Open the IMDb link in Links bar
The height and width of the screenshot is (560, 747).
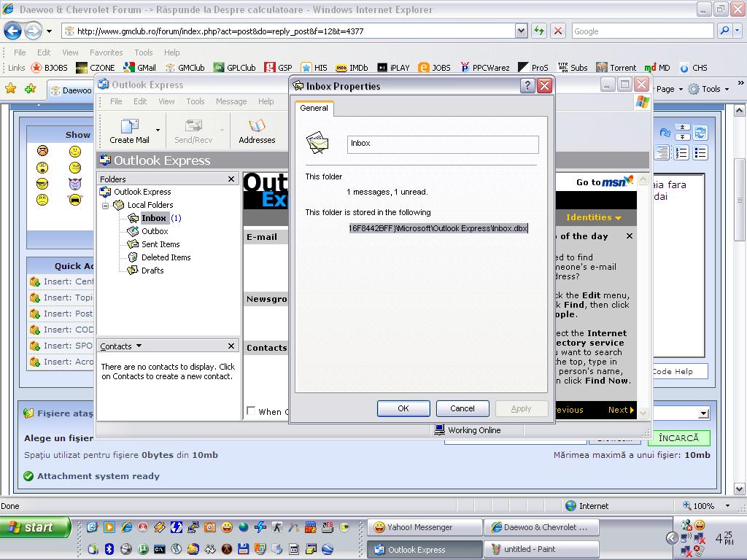coord(352,68)
